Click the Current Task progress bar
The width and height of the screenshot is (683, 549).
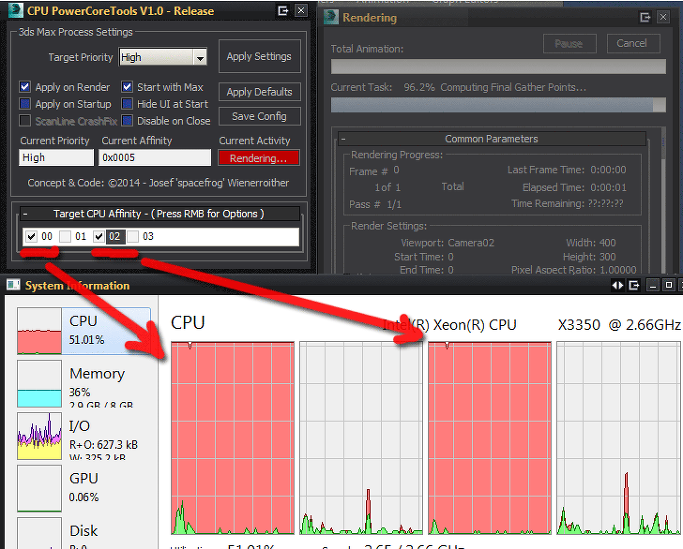pos(498,105)
